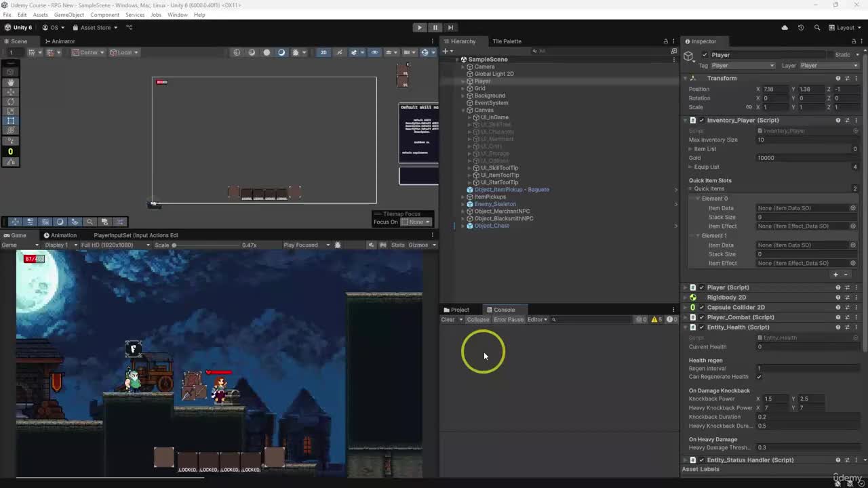Select the Rect tool in Scene toolbar
The image size is (868, 488).
10,121
